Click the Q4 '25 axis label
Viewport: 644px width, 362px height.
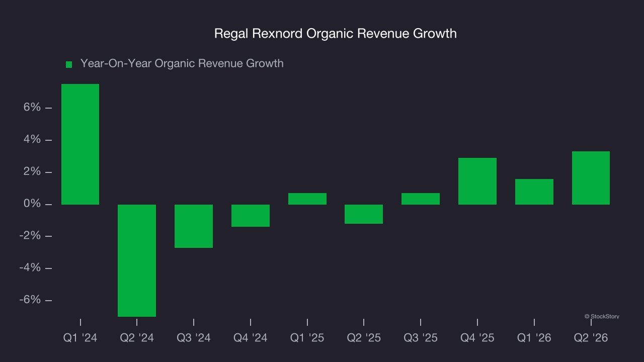point(477,338)
